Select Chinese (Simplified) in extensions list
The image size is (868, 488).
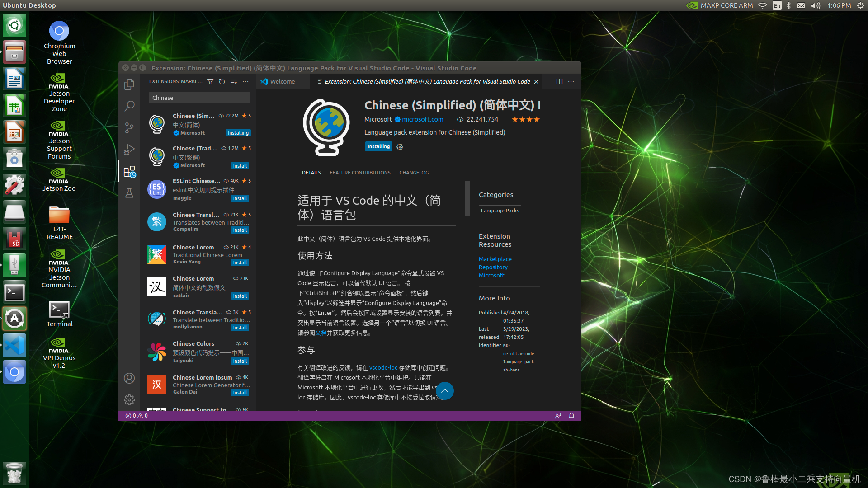click(x=199, y=125)
